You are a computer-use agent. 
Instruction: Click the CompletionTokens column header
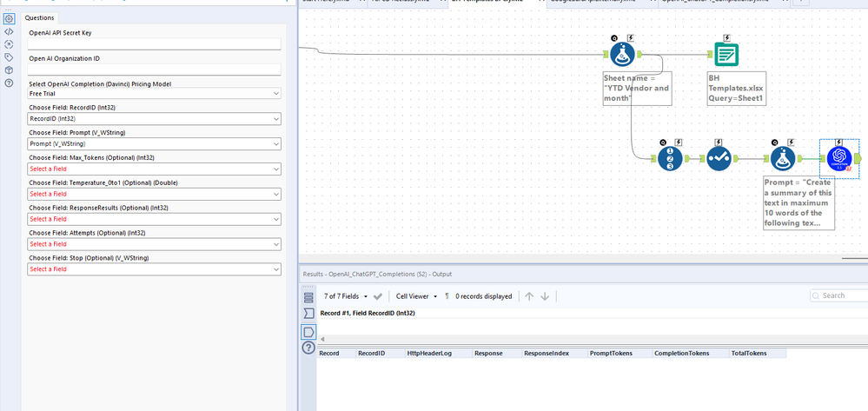(x=690, y=353)
